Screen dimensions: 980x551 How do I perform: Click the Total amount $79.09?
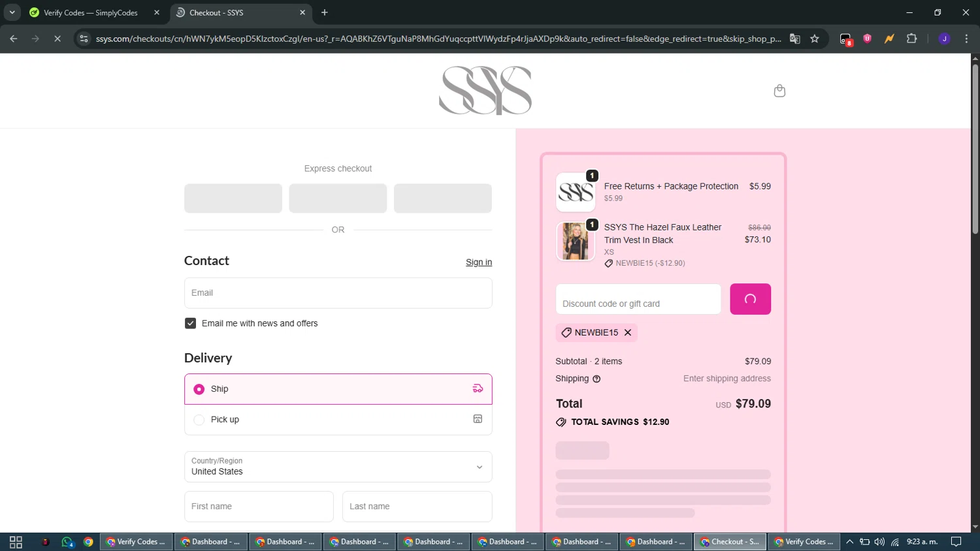coord(753,404)
